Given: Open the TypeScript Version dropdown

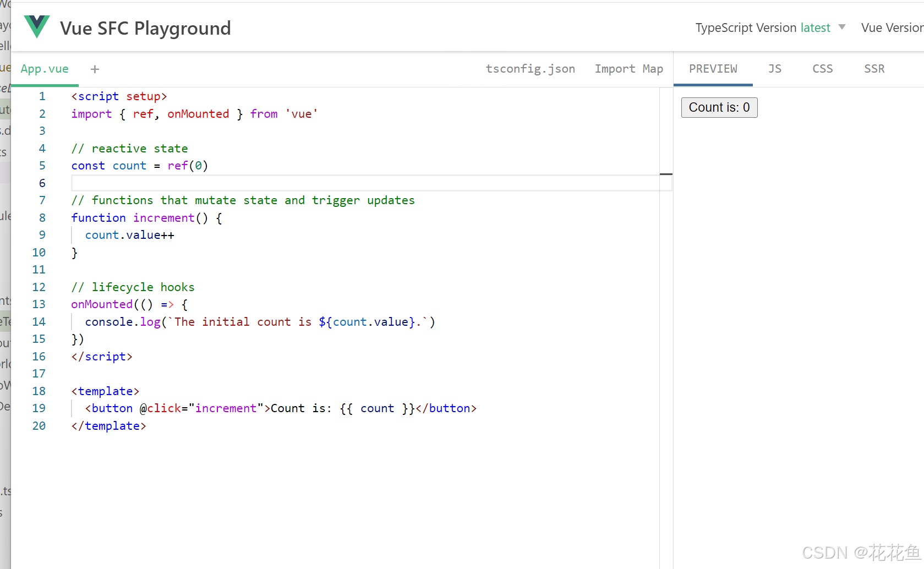Looking at the screenshot, I should pos(770,28).
